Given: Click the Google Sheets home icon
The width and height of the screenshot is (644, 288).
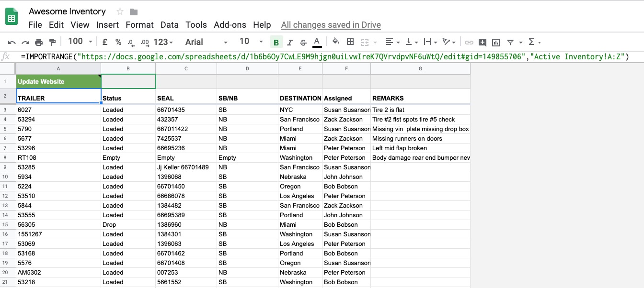Looking at the screenshot, I should pos(11,17).
